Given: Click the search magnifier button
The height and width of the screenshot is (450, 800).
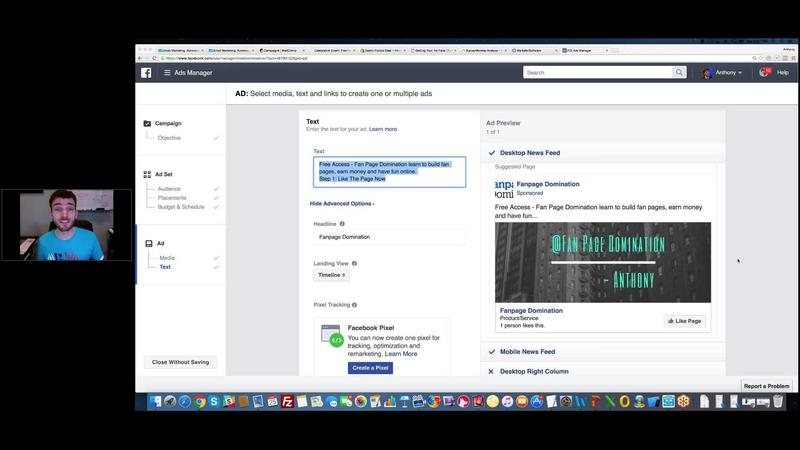Looking at the screenshot, I should point(679,72).
